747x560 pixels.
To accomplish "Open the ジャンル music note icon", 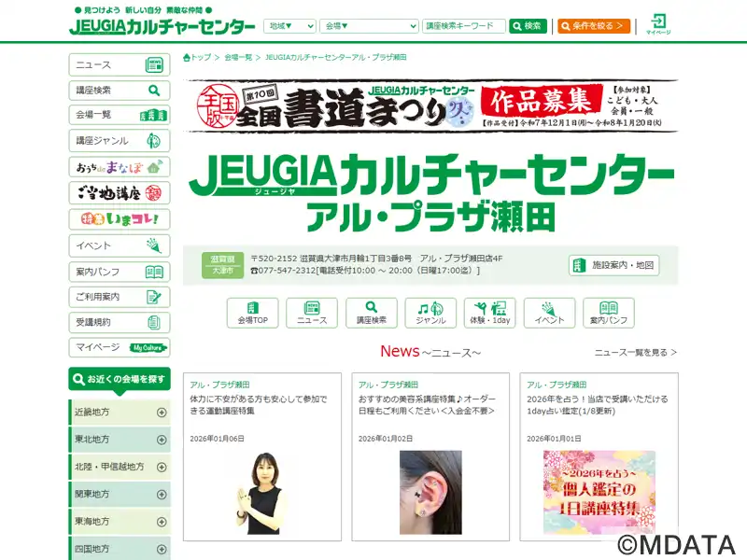I will tap(430, 313).
